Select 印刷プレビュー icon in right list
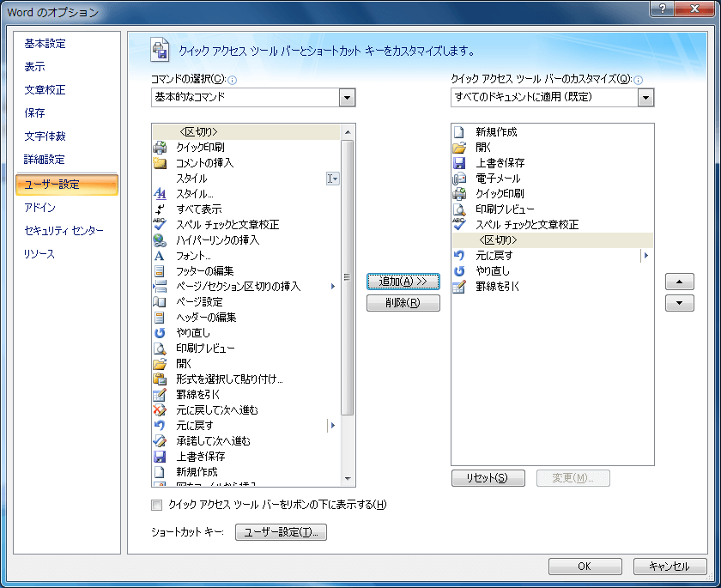Screen dimensions: 721x588 click(459, 209)
